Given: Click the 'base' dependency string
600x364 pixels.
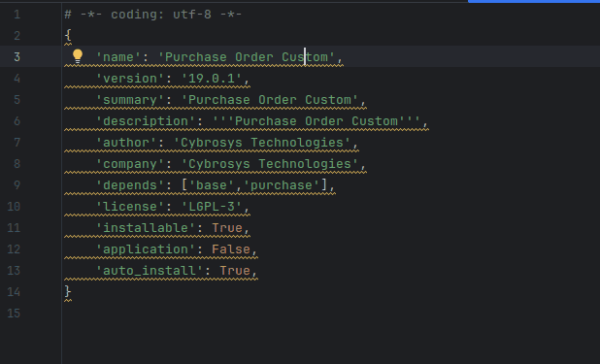Looking at the screenshot, I should point(212,185).
